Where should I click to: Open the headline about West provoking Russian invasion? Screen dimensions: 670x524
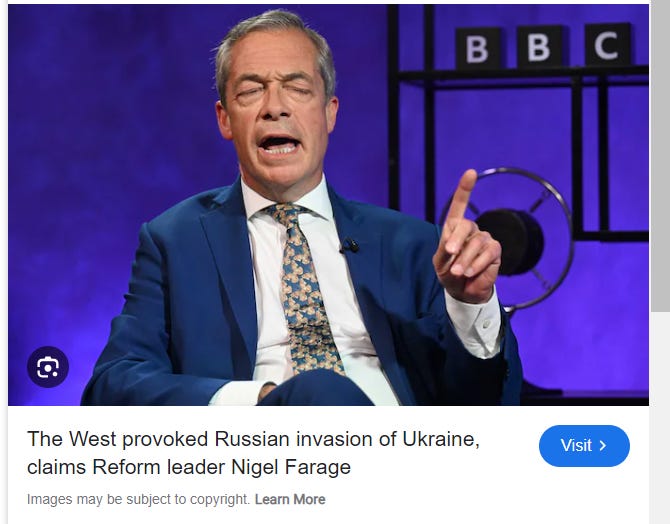(x=253, y=453)
